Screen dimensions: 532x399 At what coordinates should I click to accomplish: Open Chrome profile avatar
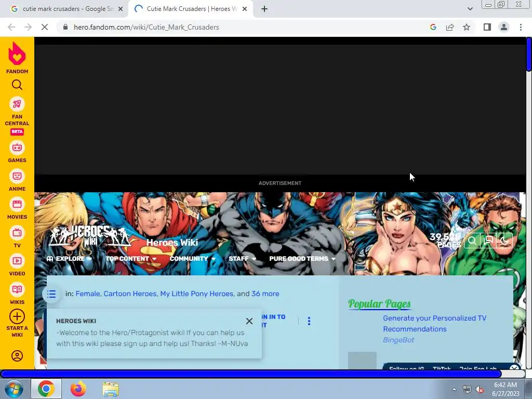click(504, 27)
